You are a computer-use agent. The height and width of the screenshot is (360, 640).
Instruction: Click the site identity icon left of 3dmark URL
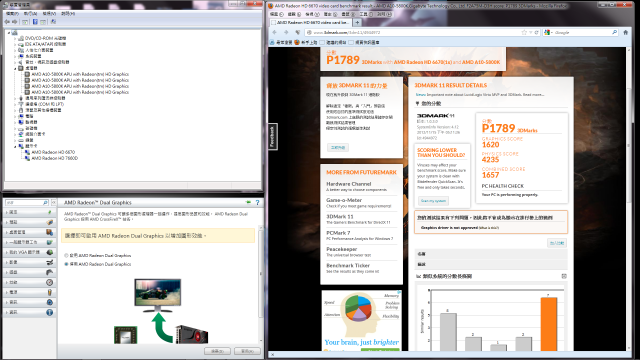click(x=309, y=32)
